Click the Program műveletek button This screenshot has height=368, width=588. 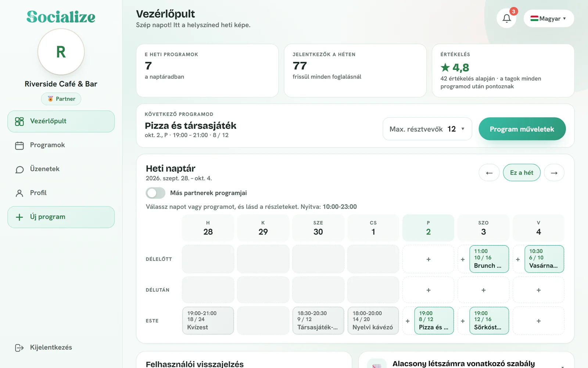(x=522, y=129)
